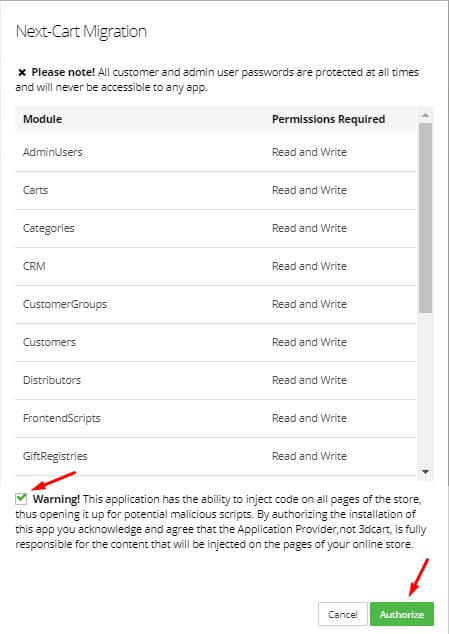Image resolution: width=449 pixels, height=634 pixels.
Task: Click Read and Write for AdminUsers
Action: click(309, 152)
